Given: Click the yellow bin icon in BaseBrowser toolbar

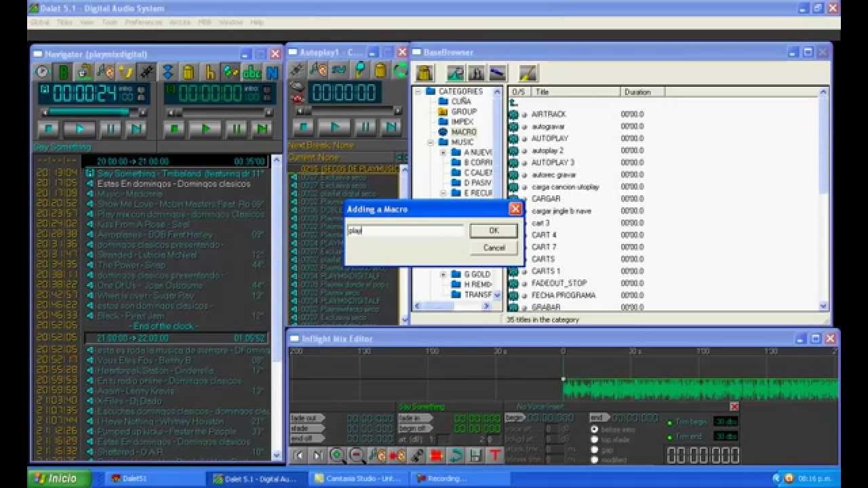Looking at the screenshot, I should (425, 72).
